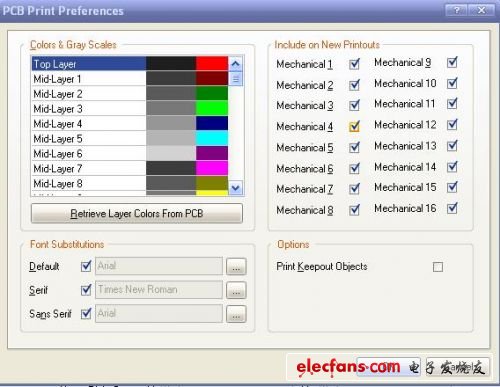Click the red Top Layer color swatch
This screenshot has width=500, height=387.
pyautogui.click(x=212, y=64)
